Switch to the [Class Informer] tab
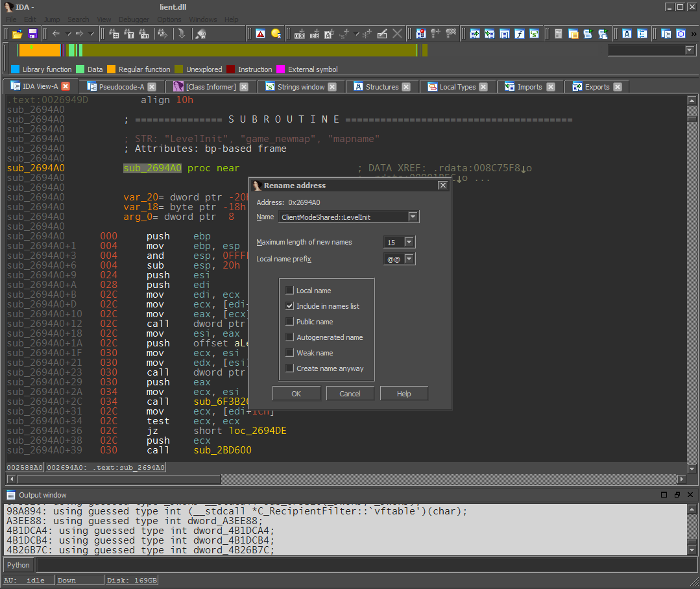 click(211, 86)
